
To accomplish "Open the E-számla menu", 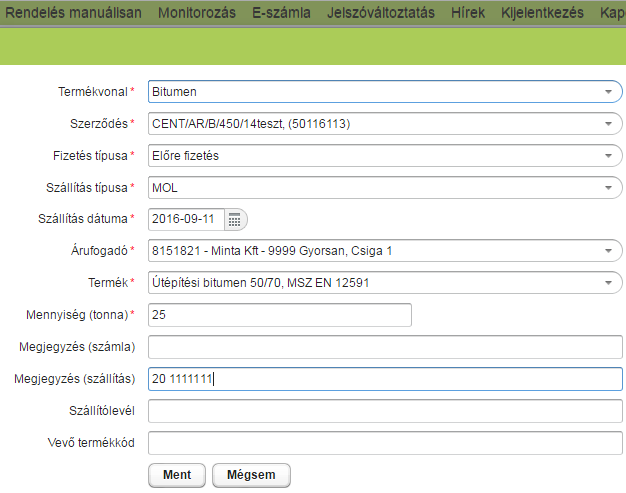I will [x=281, y=13].
